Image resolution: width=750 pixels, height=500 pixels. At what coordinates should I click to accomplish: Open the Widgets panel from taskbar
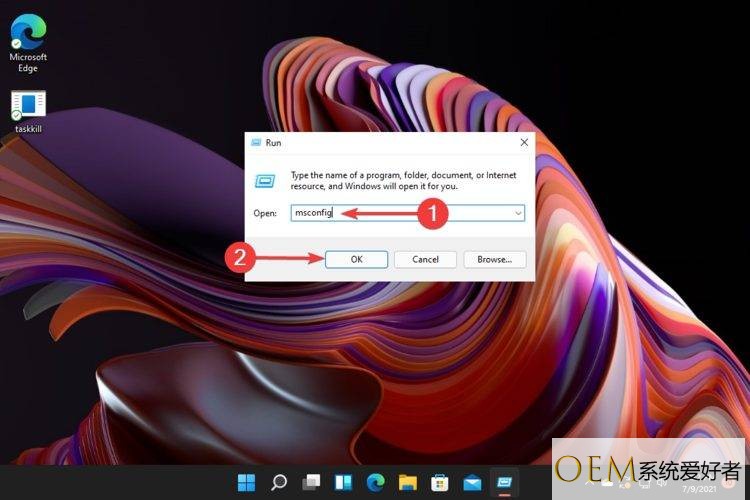(x=343, y=482)
